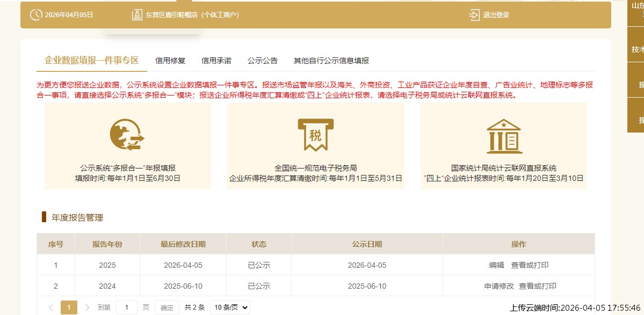
Task: Click 申请修改 for the 2024 report
Action: point(499,286)
